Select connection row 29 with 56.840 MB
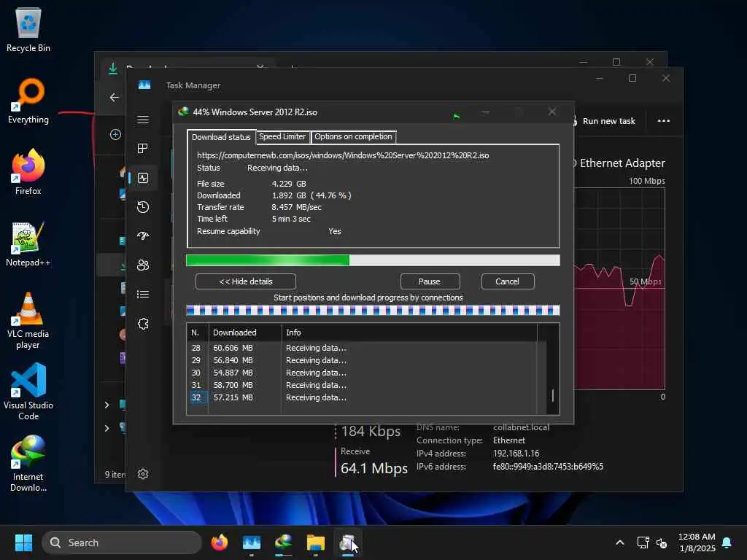Image resolution: width=747 pixels, height=560 pixels. 362,360
